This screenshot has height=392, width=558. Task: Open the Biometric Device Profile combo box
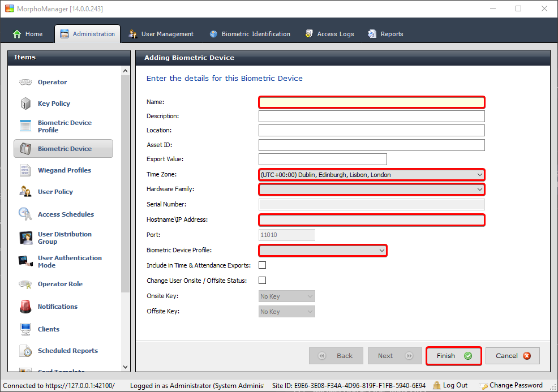(x=323, y=251)
